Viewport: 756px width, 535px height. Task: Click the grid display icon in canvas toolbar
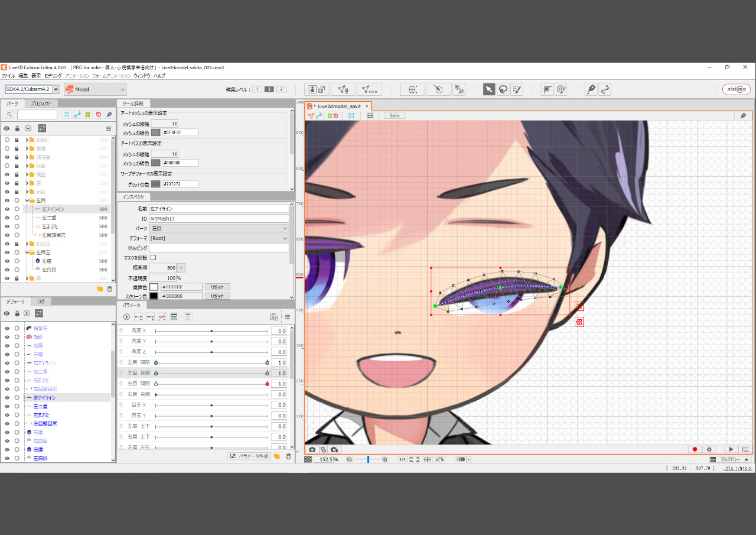click(x=370, y=115)
